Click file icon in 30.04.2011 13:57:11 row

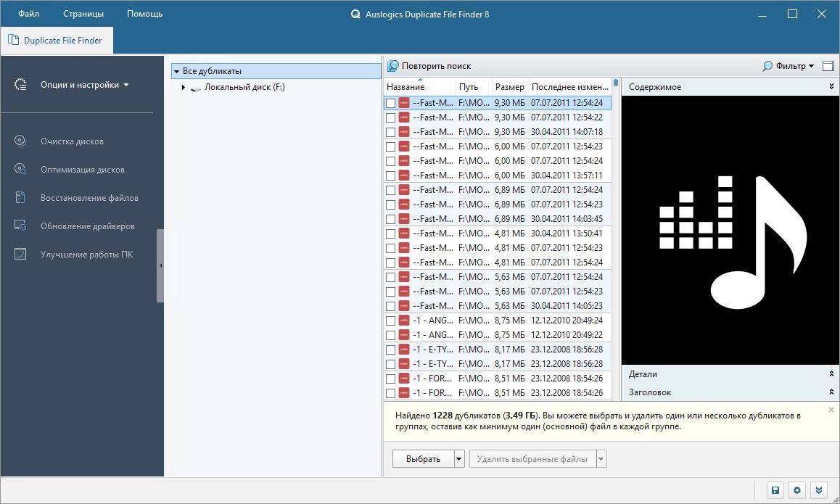[404, 175]
